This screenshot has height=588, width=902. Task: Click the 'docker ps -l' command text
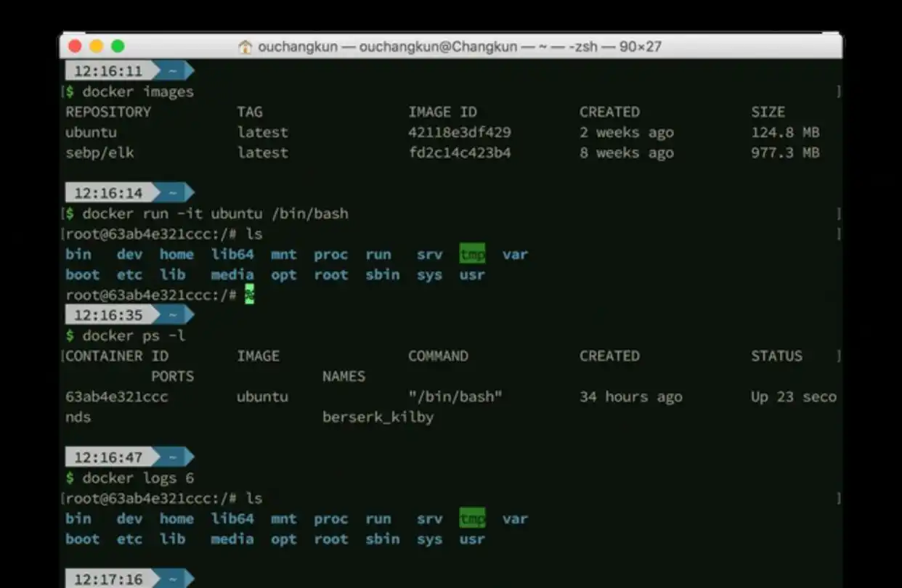coord(134,335)
